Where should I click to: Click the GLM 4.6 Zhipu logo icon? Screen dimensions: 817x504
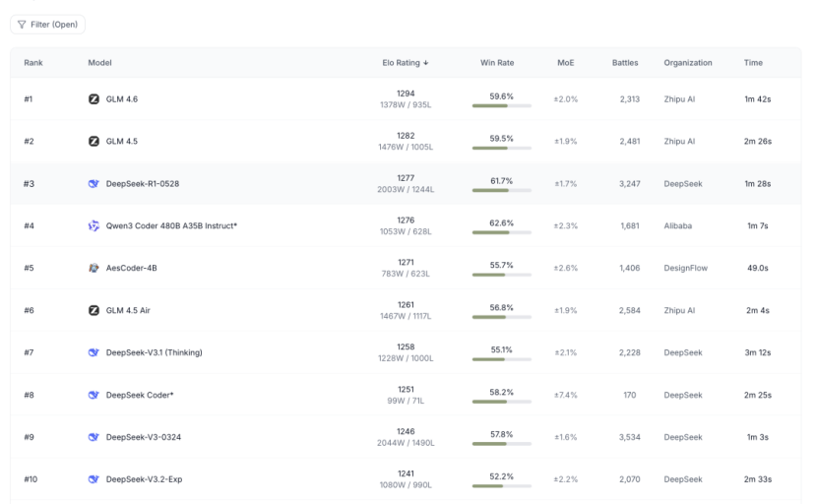coord(94,99)
